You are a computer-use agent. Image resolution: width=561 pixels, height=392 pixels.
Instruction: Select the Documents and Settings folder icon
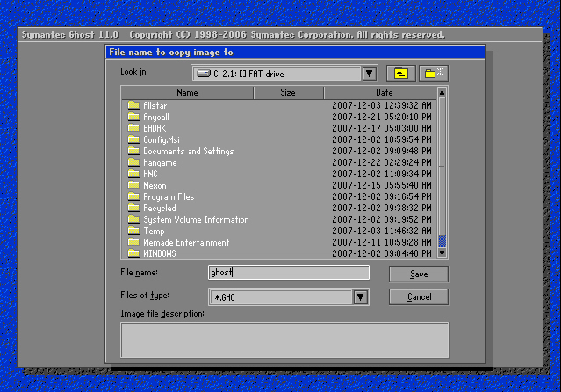[133, 151]
